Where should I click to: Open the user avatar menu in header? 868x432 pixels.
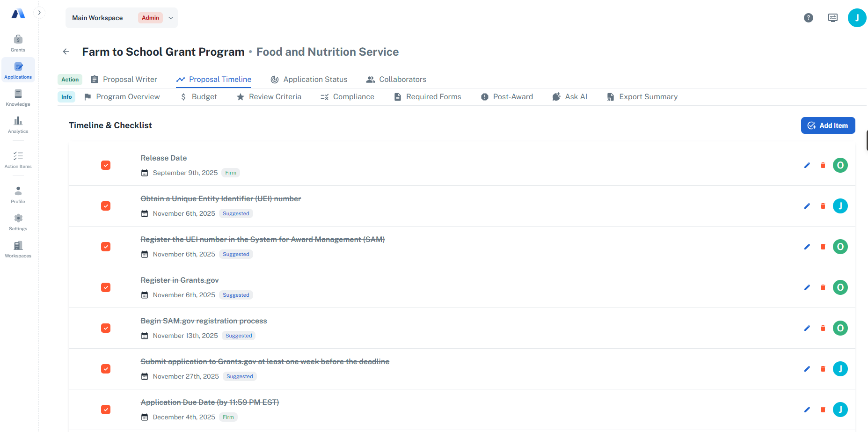[856, 18]
